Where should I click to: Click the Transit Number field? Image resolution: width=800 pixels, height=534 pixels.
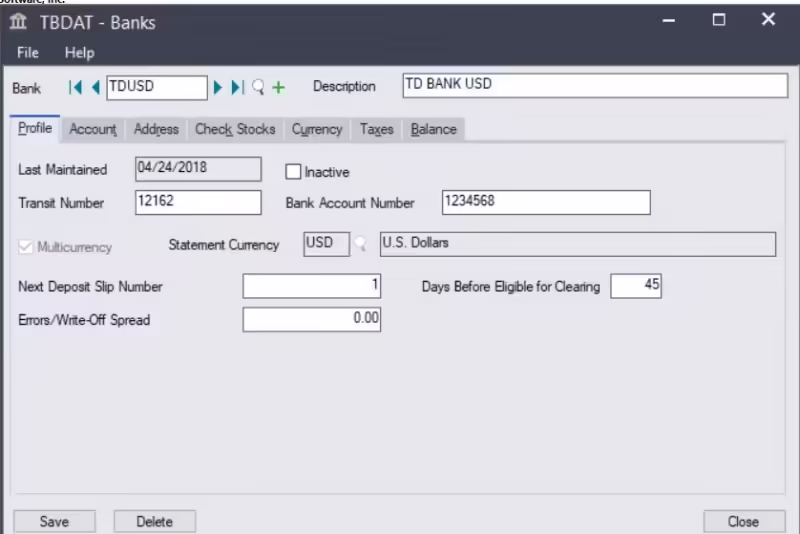198,202
